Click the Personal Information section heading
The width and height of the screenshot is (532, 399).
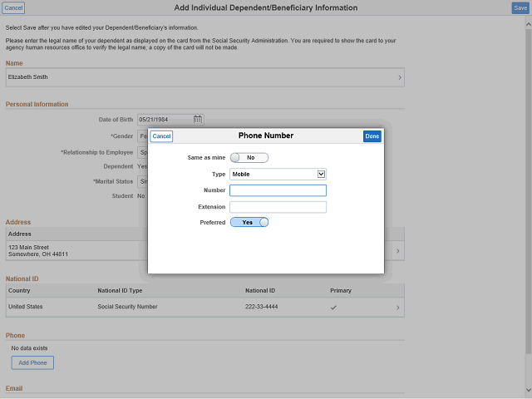click(x=37, y=104)
